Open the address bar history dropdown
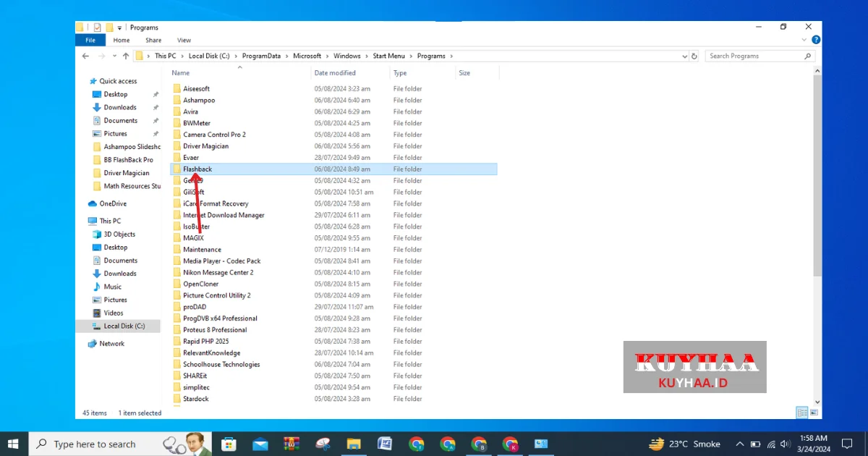 tap(684, 56)
